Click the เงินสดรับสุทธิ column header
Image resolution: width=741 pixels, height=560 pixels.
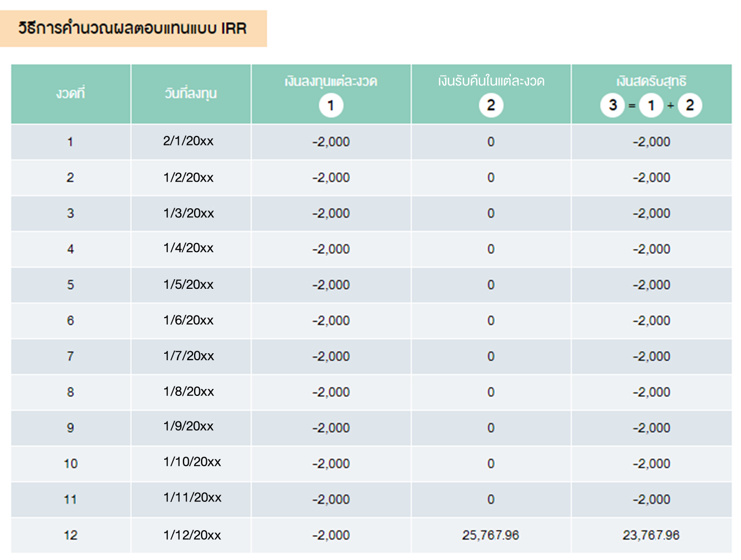pos(651,81)
